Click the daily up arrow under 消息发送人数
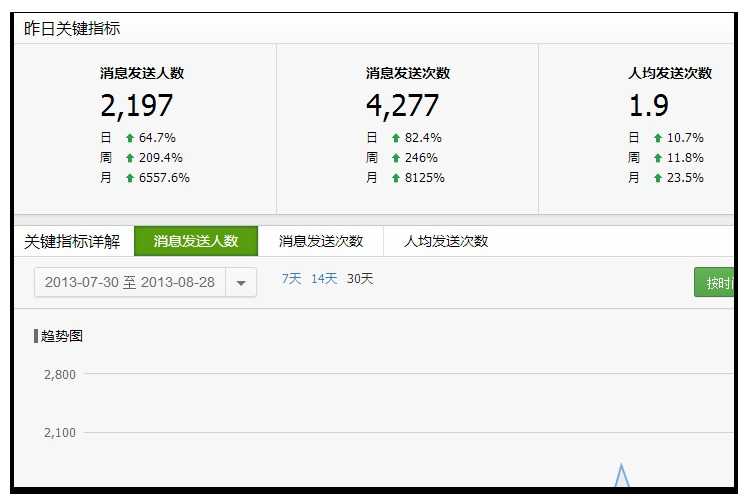 click(x=130, y=138)
